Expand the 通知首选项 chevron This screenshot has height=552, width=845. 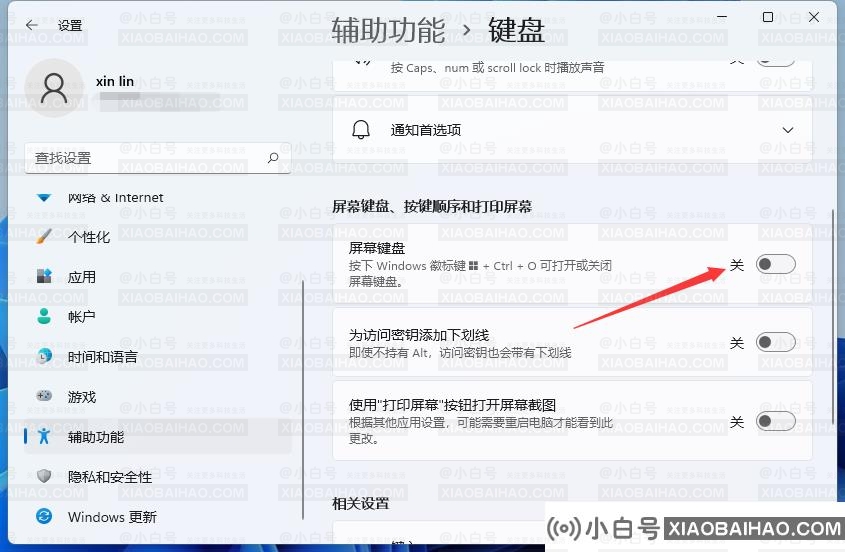[x=788, y=130]
